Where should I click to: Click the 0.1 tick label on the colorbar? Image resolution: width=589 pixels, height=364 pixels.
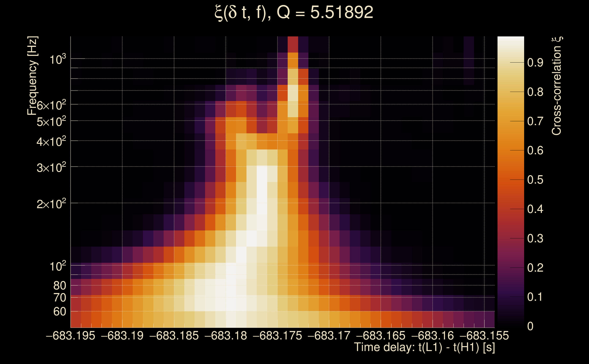coord(535,297)
